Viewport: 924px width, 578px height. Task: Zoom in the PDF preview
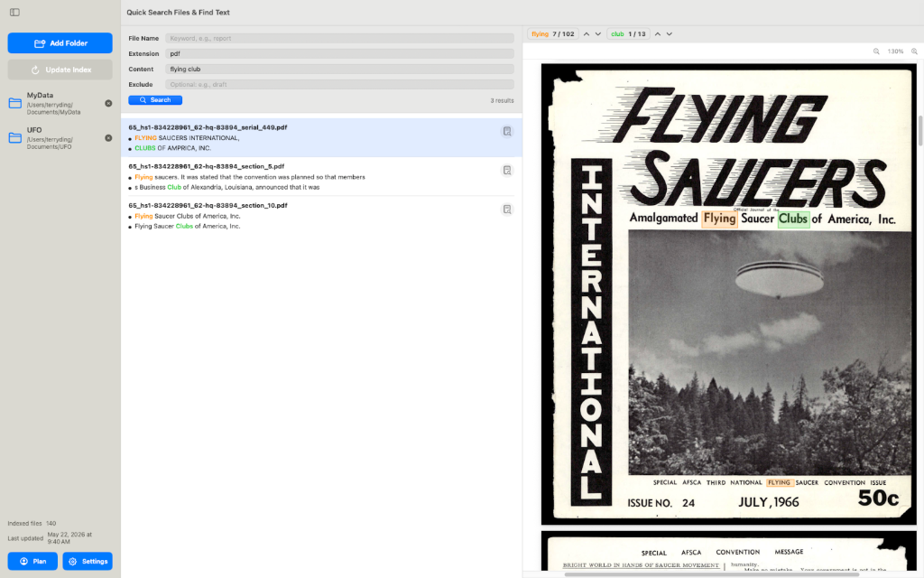(x=915, y=51)
